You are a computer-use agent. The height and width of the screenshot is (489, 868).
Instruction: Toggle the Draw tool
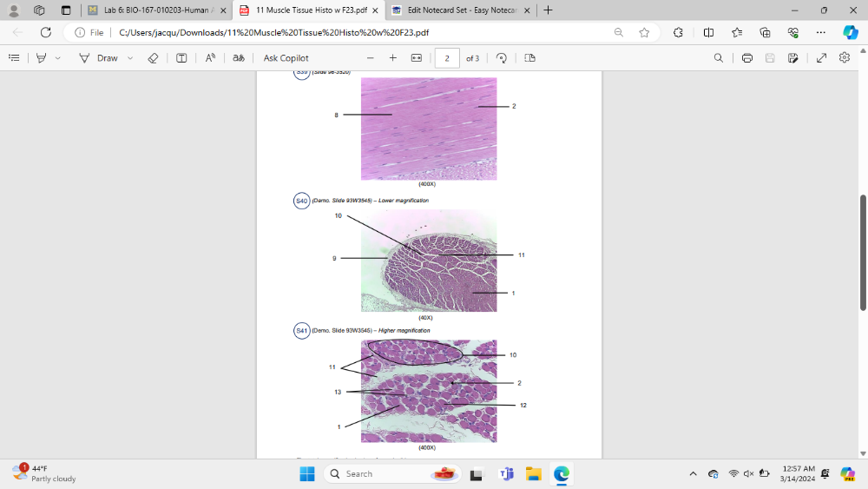(x=99, y=58)
